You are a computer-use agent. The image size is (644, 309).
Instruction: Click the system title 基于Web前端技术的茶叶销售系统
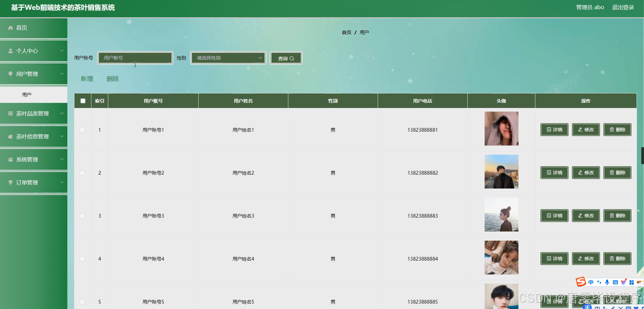point(63,7)
